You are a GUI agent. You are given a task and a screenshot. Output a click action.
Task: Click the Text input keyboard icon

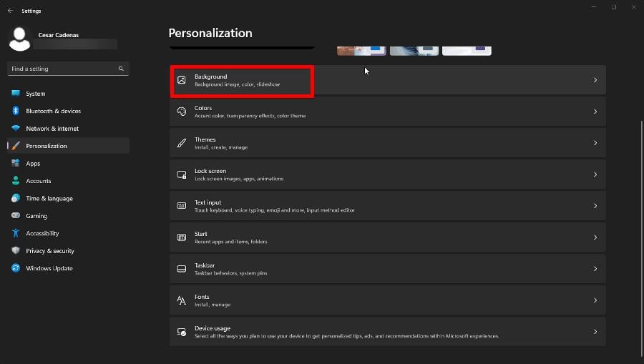point(182,205)
